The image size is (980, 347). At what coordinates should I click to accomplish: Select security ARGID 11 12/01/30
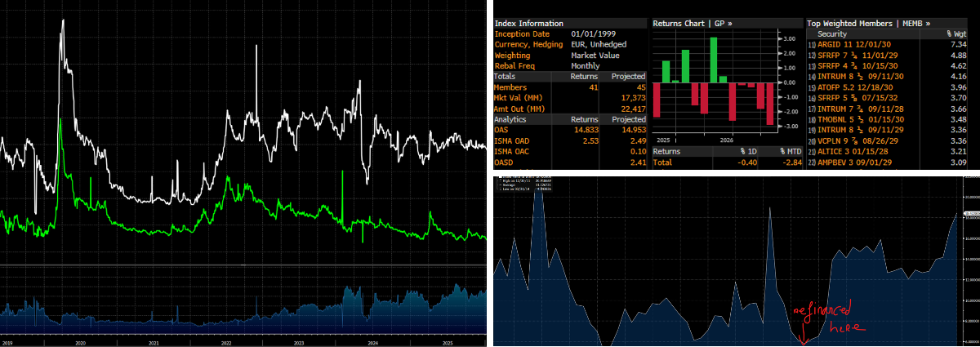click(854, 44)
